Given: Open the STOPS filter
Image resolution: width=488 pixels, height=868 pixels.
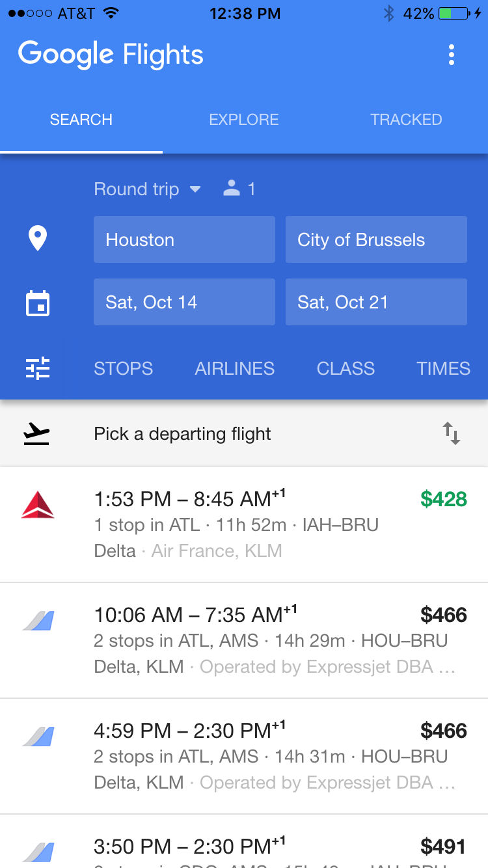Looking at the screenshot, I should coord(124,368).
